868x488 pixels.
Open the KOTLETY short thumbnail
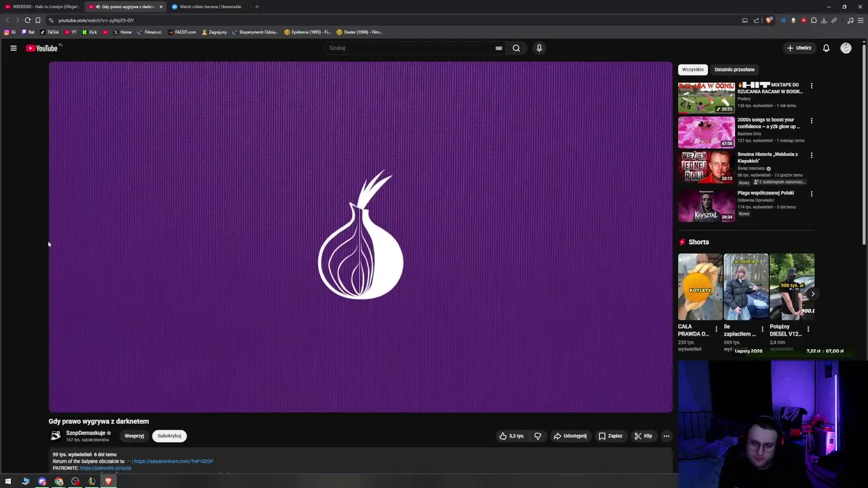pyautogui.click(x=700, y=287)
